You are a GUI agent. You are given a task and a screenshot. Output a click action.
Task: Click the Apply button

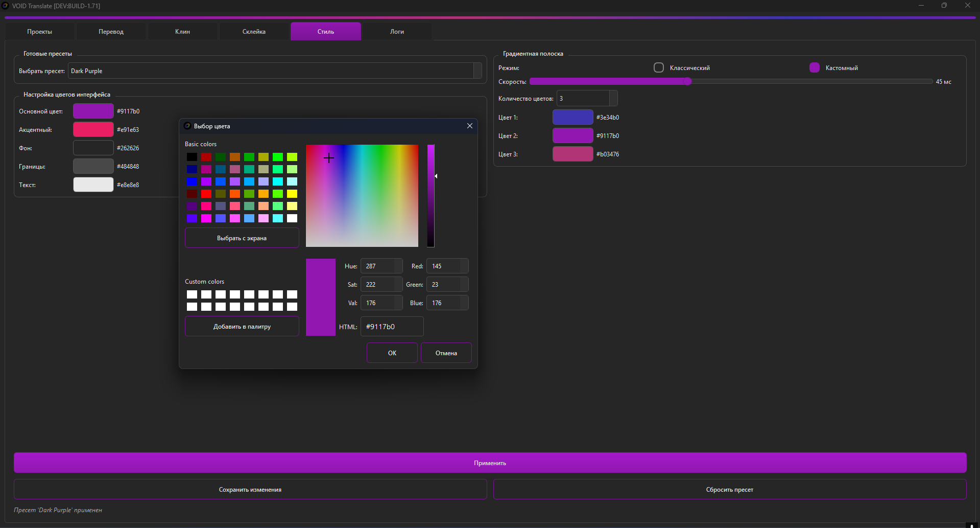(490, 463)
